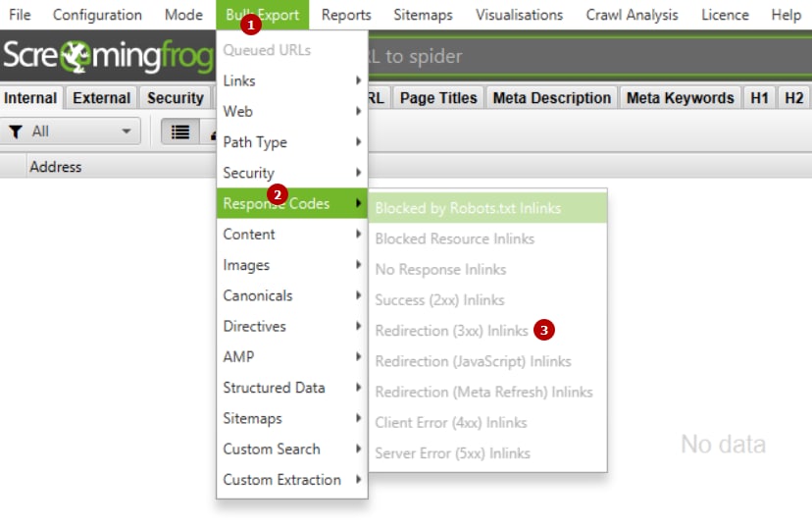Click the Screaming Frog logo

coord(108,56)
